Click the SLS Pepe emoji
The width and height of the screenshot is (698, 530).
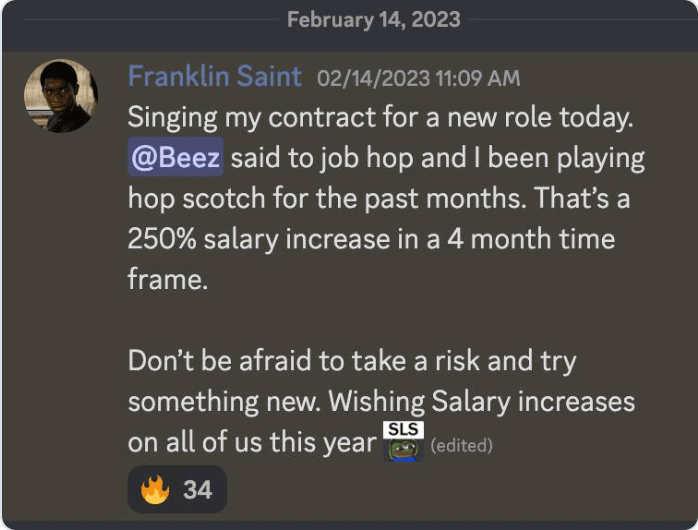coord(404,441)
